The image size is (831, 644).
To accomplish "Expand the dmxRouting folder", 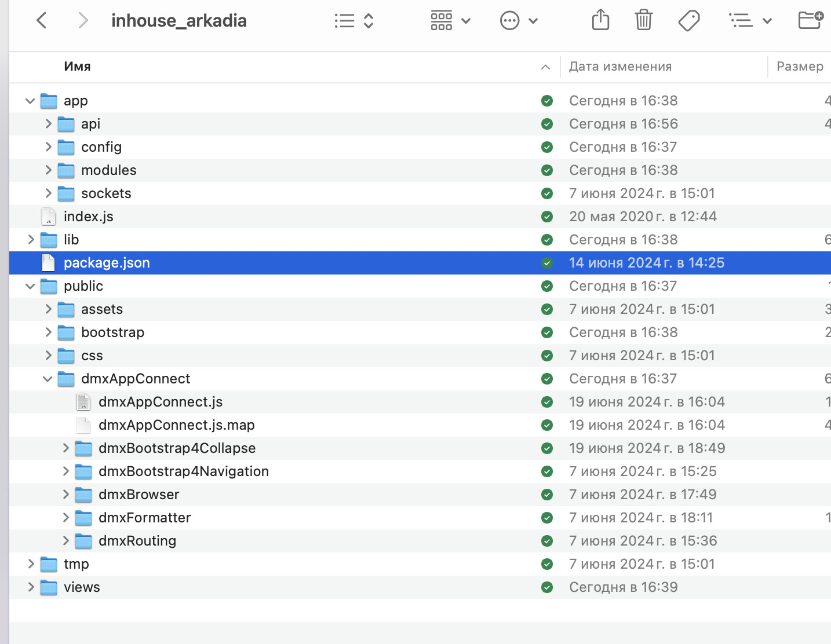I will coord(65,541).
